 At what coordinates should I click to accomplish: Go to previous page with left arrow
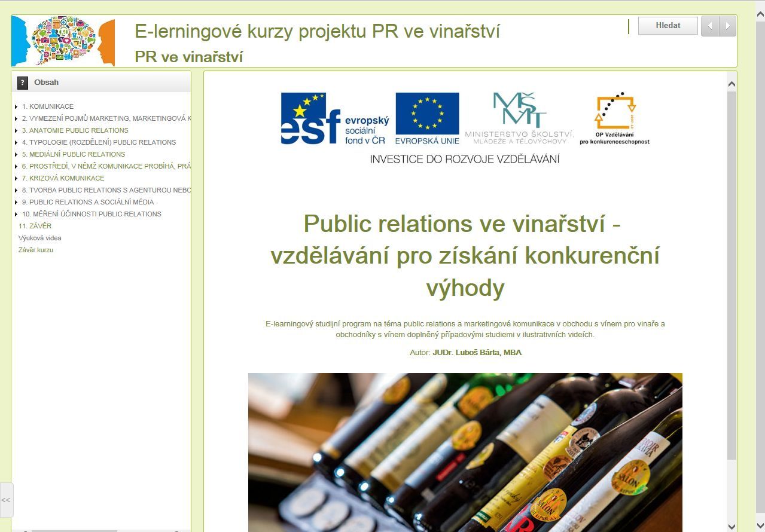710,26
